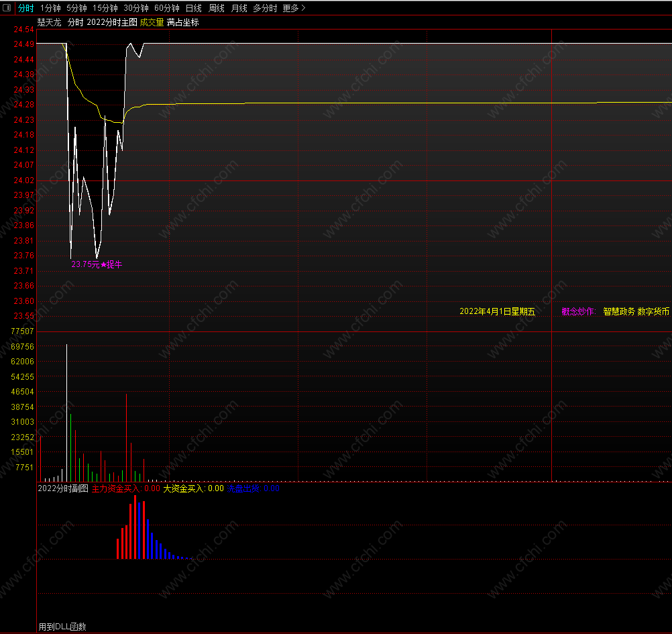Click the 用到DLL函数 note text
Screen dimensions: 672x634
tap(62, 627)
